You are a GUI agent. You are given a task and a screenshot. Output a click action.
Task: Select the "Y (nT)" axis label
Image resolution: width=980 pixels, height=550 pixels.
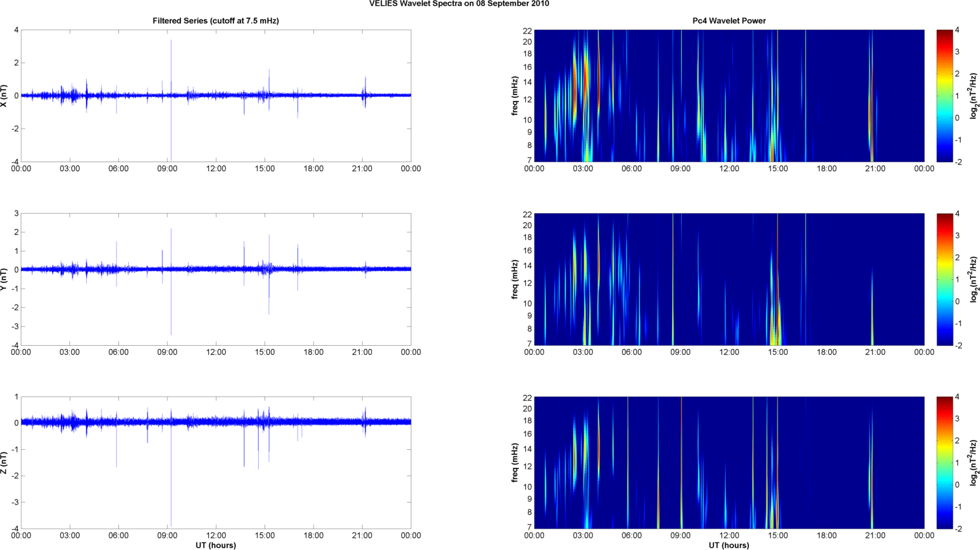click(5, 279)
